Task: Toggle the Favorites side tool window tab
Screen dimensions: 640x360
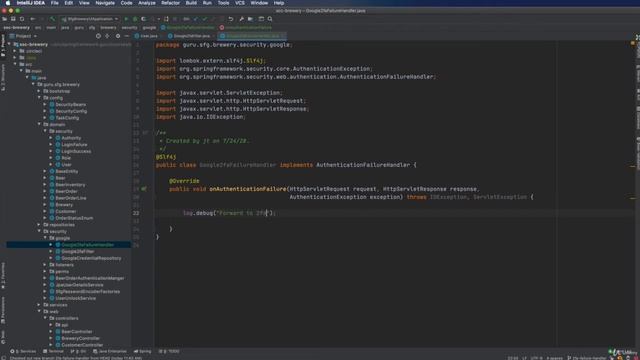Action: coord(3,275)
